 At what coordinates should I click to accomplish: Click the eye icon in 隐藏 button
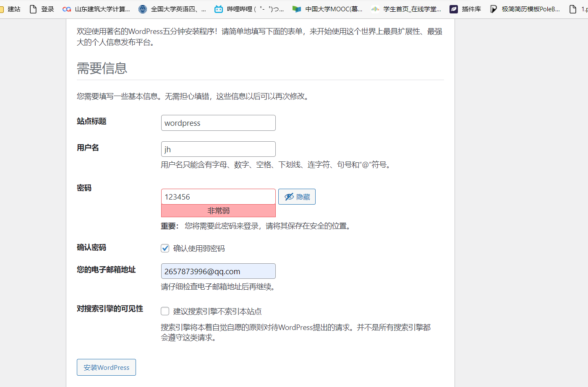[x=289, y=197]
